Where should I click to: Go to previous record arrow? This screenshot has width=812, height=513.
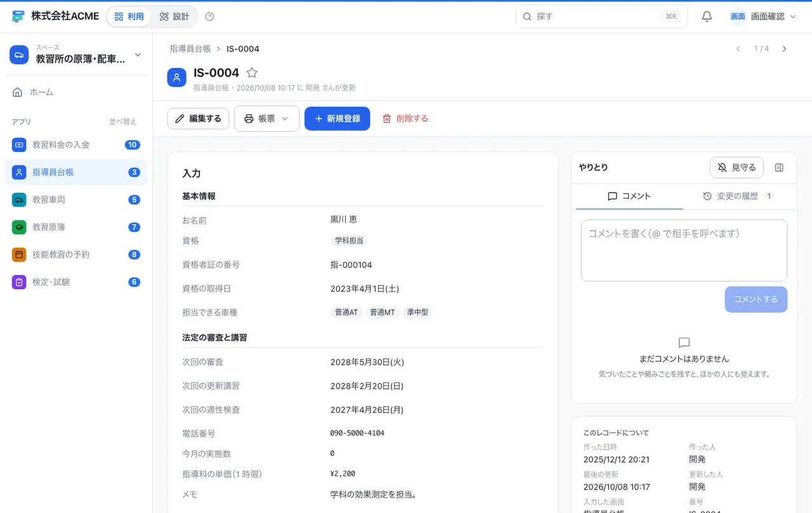738,49
